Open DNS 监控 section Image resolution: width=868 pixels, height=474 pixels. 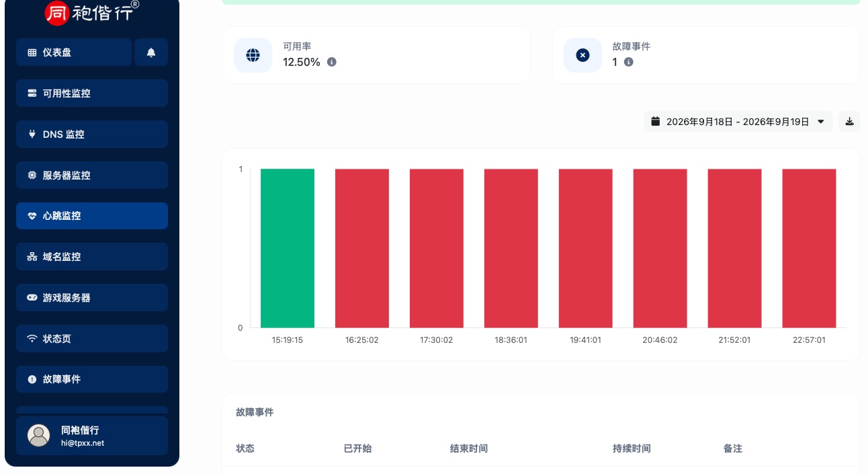[92, 134]
